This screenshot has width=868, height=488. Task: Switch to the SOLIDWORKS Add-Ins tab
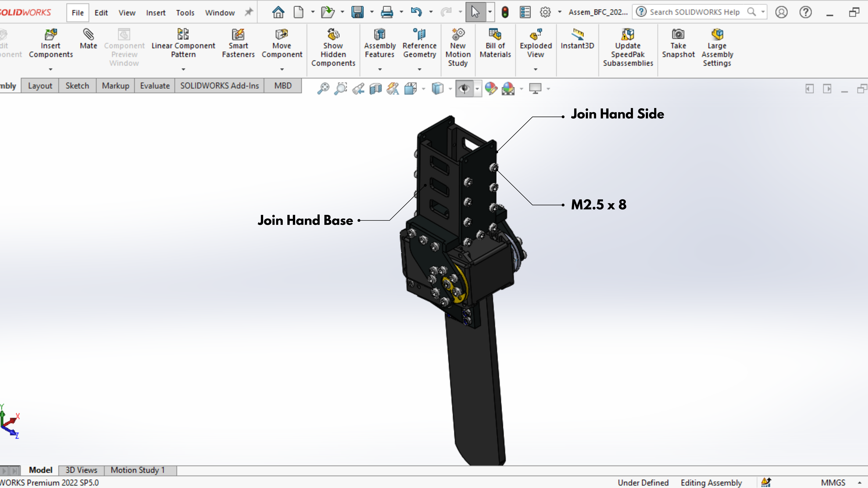click(219, 86)
